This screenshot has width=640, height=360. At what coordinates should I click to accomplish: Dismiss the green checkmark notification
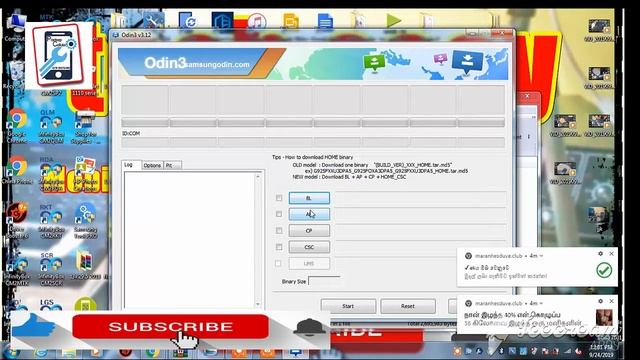pos(611,254)
